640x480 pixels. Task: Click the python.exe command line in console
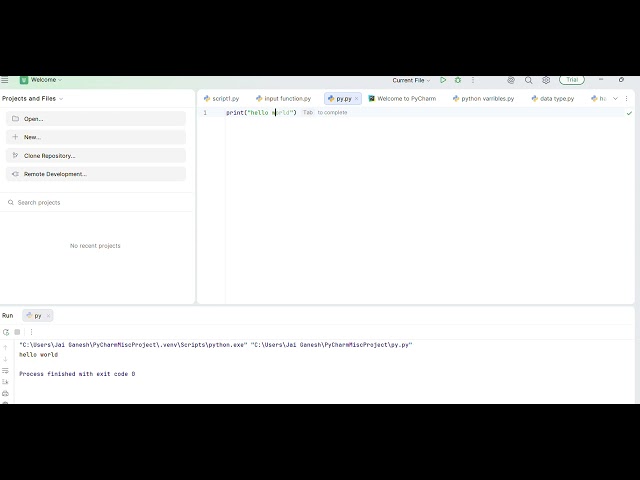[x=216, y=345]
